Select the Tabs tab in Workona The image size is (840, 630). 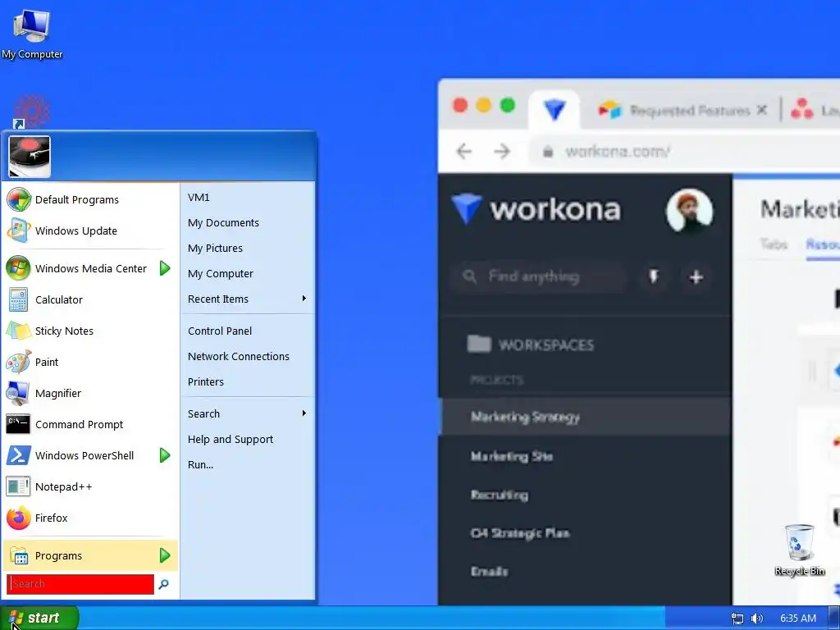tap(774, 244)
